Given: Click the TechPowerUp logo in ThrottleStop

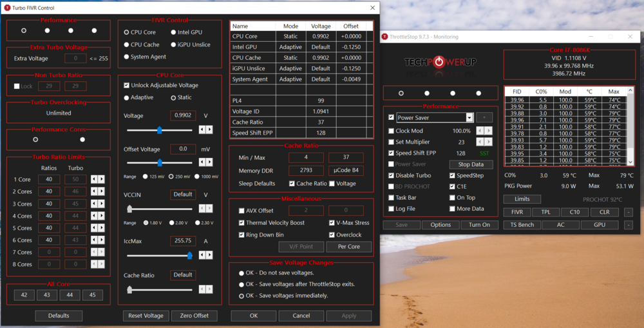Looking at the screenshot, I should (x=440, y=62).
